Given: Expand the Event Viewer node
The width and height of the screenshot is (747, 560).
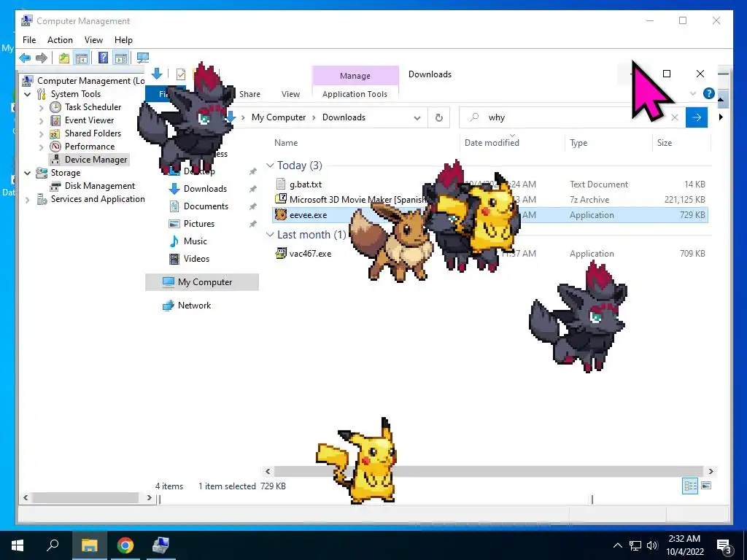Looking at the screenshot, I should click(42, 120).
